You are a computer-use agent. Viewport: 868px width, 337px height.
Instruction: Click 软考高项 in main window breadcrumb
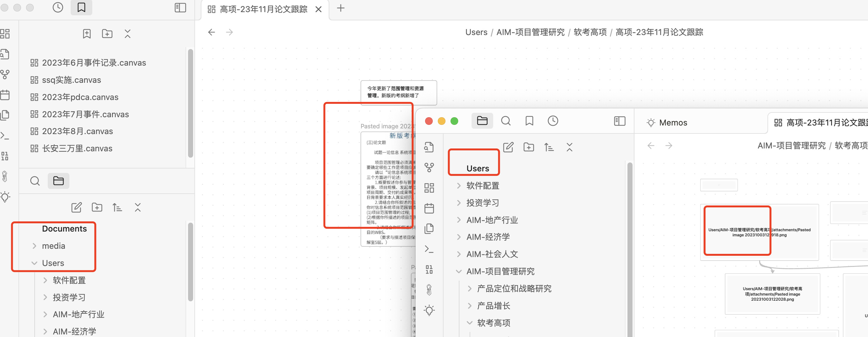[590, 32]
